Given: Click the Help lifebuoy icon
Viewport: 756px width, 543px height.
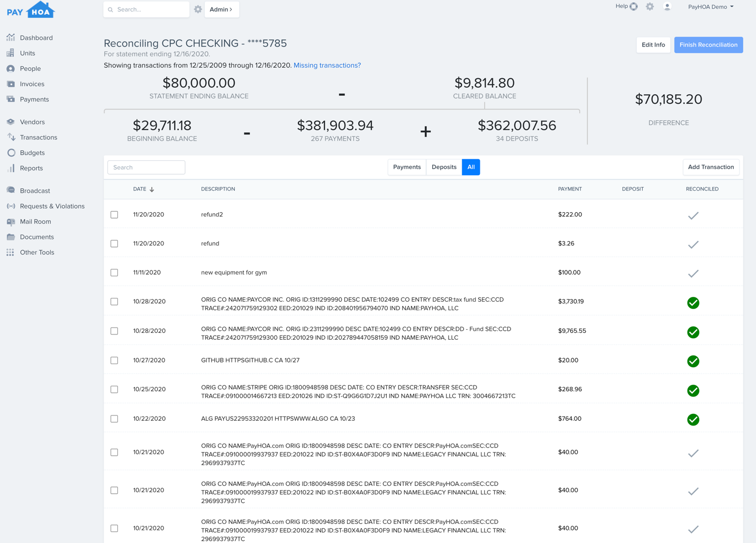Looking at the screenshot, I should 634,6.
